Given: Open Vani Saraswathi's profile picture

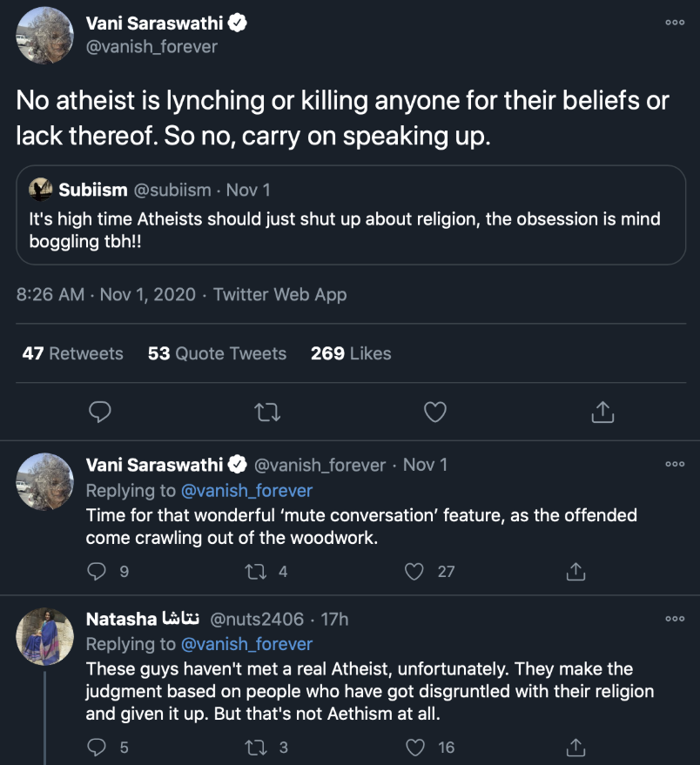Looking at the screenshot, I should pyautogui.click(x=44, y=36).
